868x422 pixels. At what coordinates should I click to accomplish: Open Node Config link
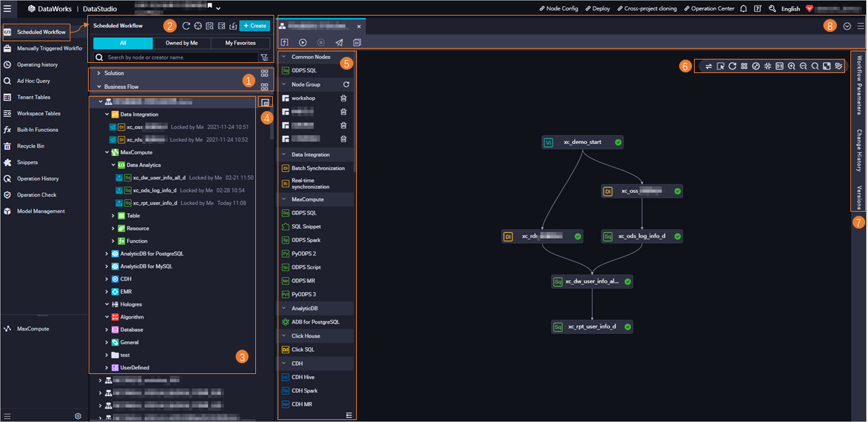[559, 9]
